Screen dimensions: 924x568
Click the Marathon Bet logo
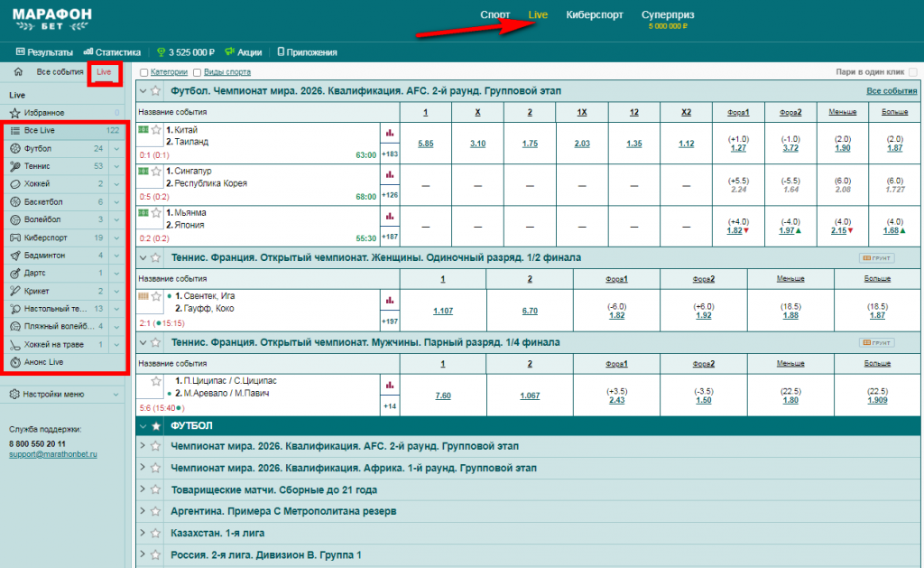(51, 20)
